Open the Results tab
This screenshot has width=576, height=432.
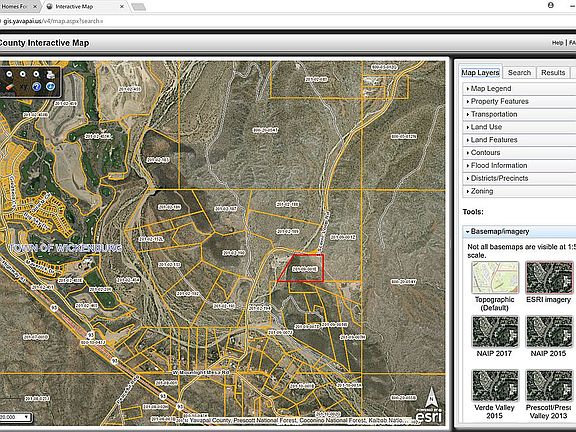553,72
